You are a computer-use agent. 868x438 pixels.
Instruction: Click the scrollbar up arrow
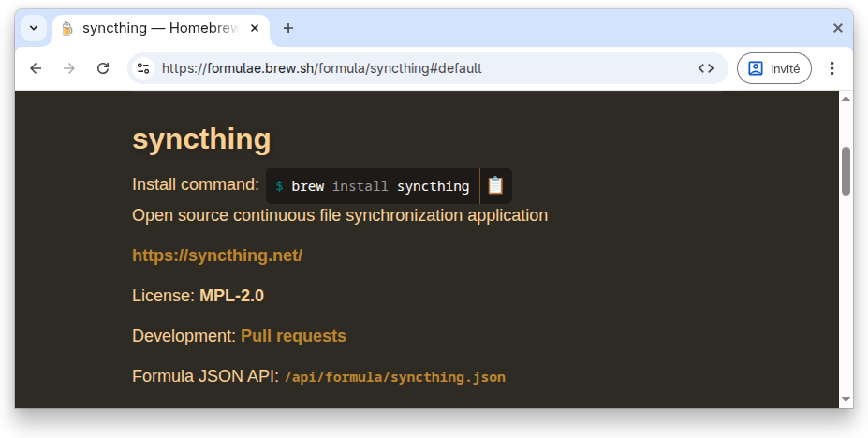[846, 99]
